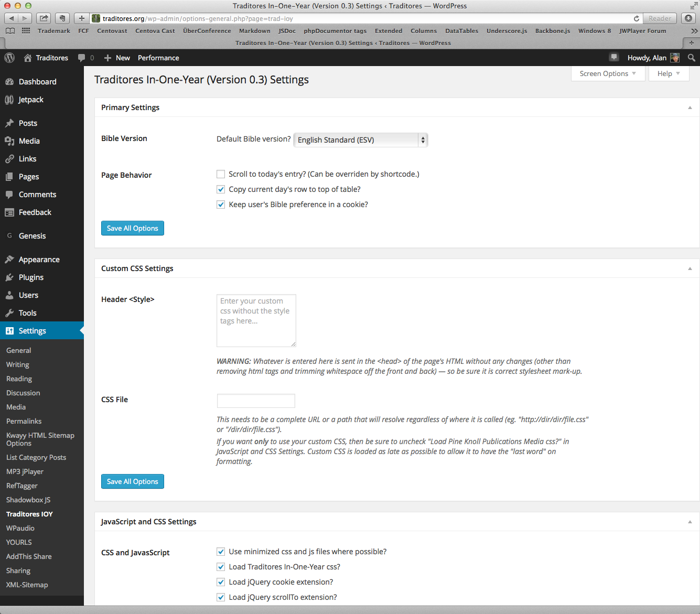Open the General settings submenu item
Screen dimensions: 700x614
tap(19, 350)
